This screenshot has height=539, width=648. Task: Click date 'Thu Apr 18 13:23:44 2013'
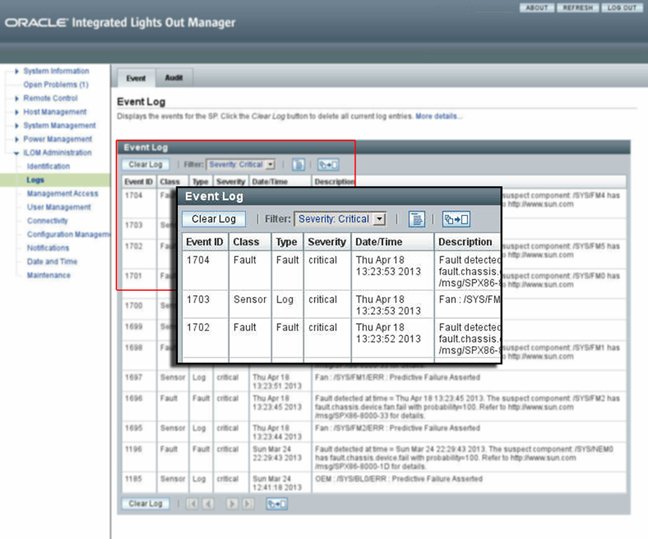[277, 433]
